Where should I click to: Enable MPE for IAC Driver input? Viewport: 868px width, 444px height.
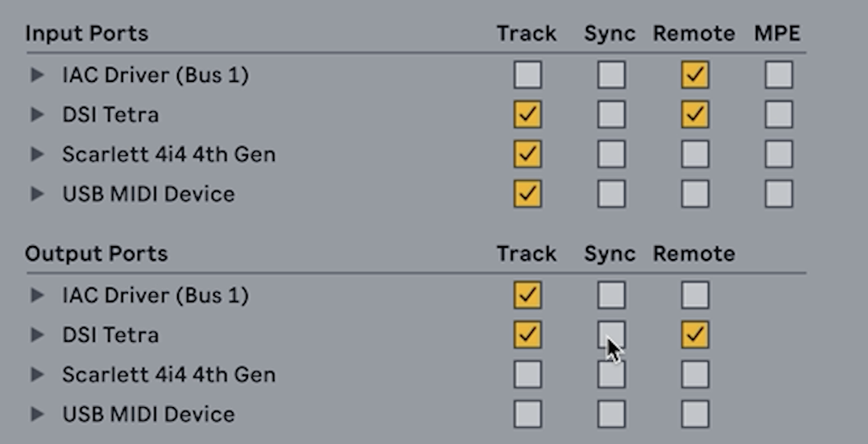tap(779, 76)
